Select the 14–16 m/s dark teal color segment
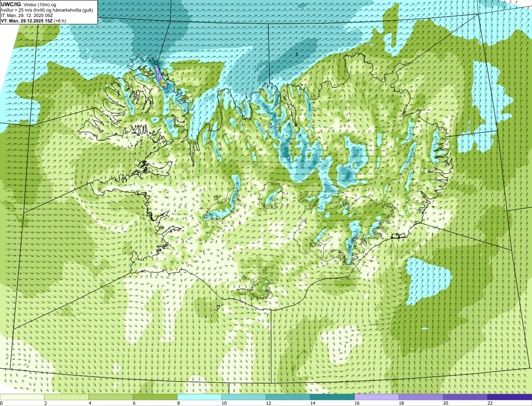The width and height of the screenshot is (532, 406). coord(332,397)
